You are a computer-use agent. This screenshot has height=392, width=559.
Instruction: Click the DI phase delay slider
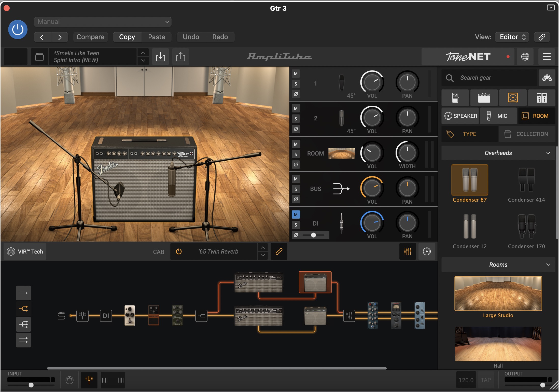tap(313, 235)
